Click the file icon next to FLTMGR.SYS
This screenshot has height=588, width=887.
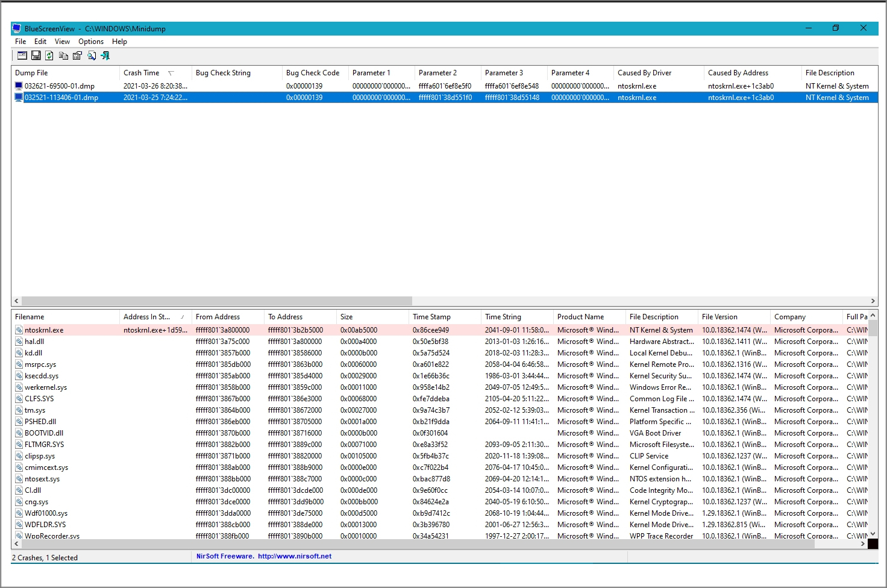click(x=19, y=445)
